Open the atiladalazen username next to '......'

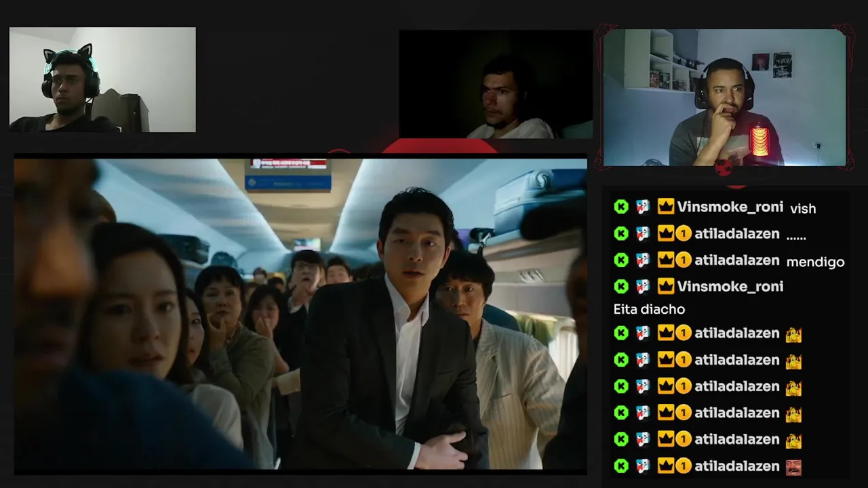click(736, 234)
